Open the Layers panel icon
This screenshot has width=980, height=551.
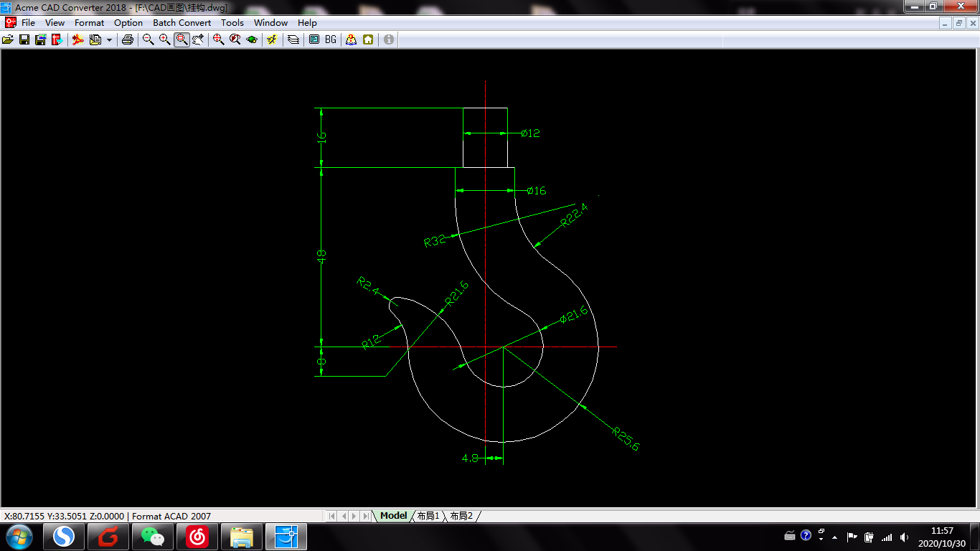click(293, 39)
